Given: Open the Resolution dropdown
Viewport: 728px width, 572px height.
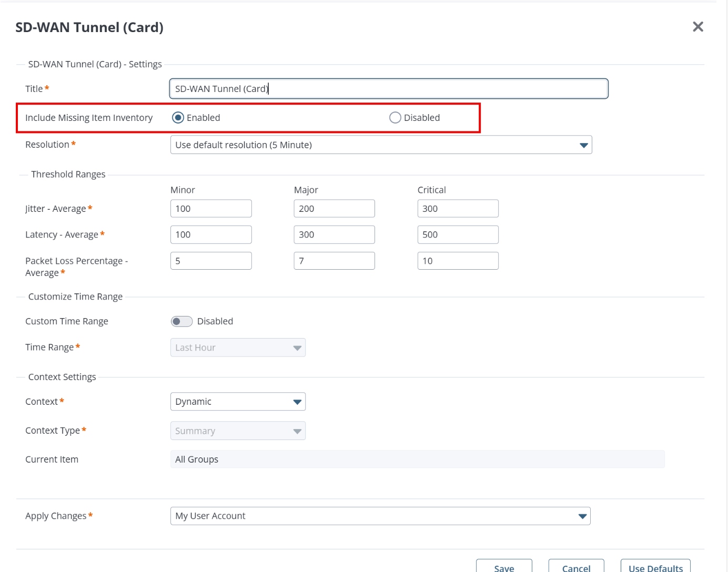Looking at the screenshot, I should tap(381, 145).
